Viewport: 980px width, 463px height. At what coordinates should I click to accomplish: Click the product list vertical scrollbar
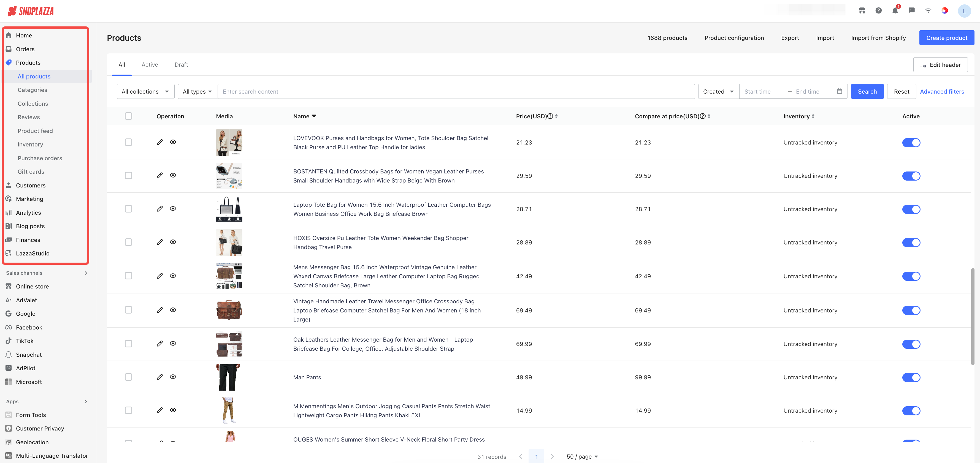973,316
